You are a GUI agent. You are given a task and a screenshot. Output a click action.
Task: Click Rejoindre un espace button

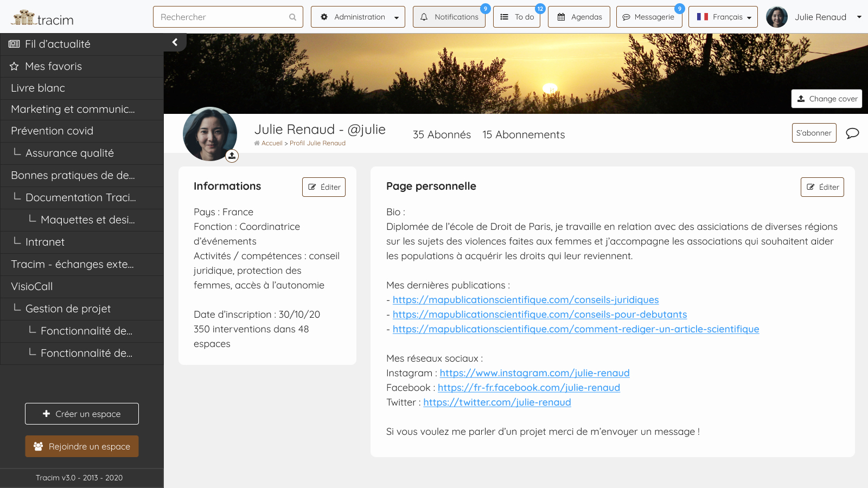pyautogui.click(x=82, y=446)
